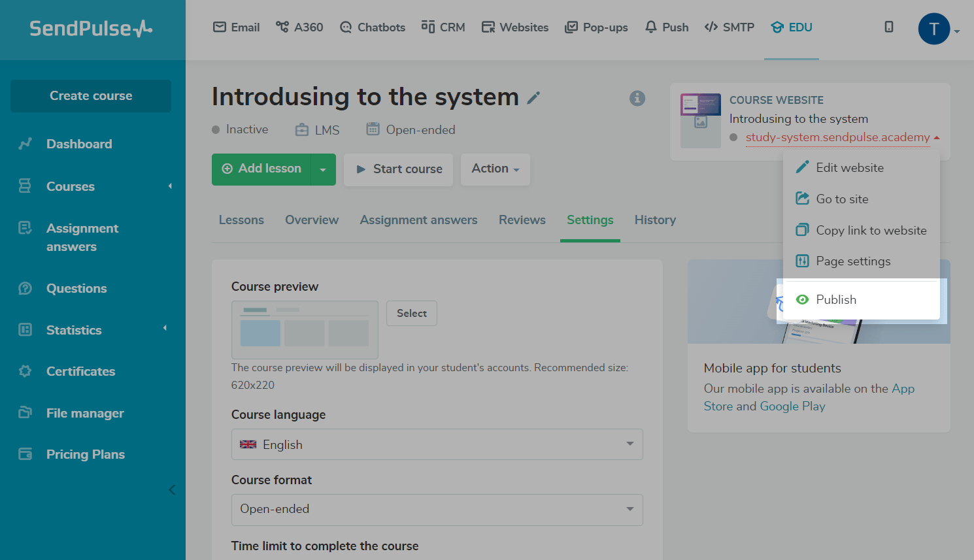Collapse the sidebar using the chevron
Viewport: 974px width, 560px height.
[x=172, y=490]
